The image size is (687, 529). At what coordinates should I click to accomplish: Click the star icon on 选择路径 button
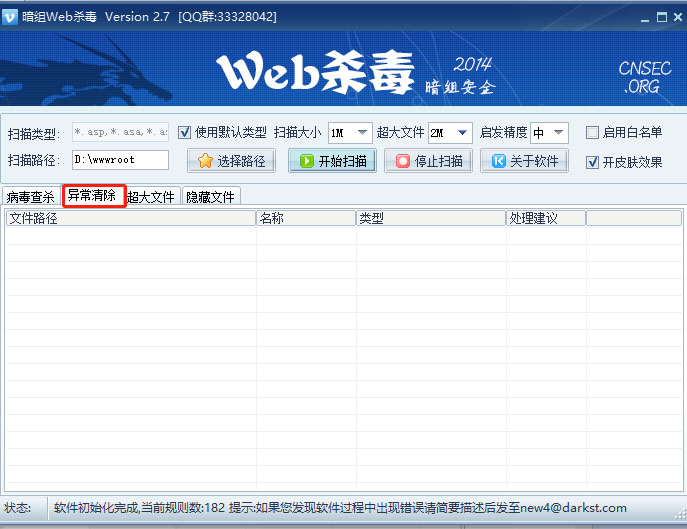(x=205, y=161)
